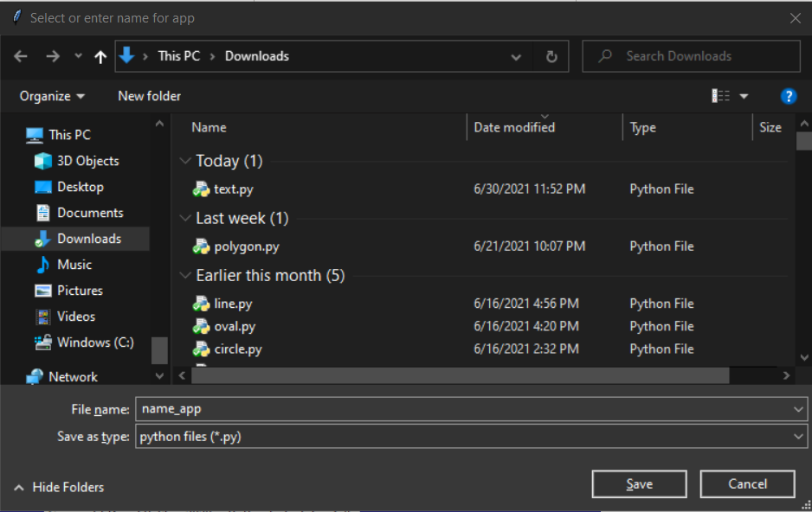Screen dimensions: 812x512
Task: Select the text.py file
Action: coord(234,189)
